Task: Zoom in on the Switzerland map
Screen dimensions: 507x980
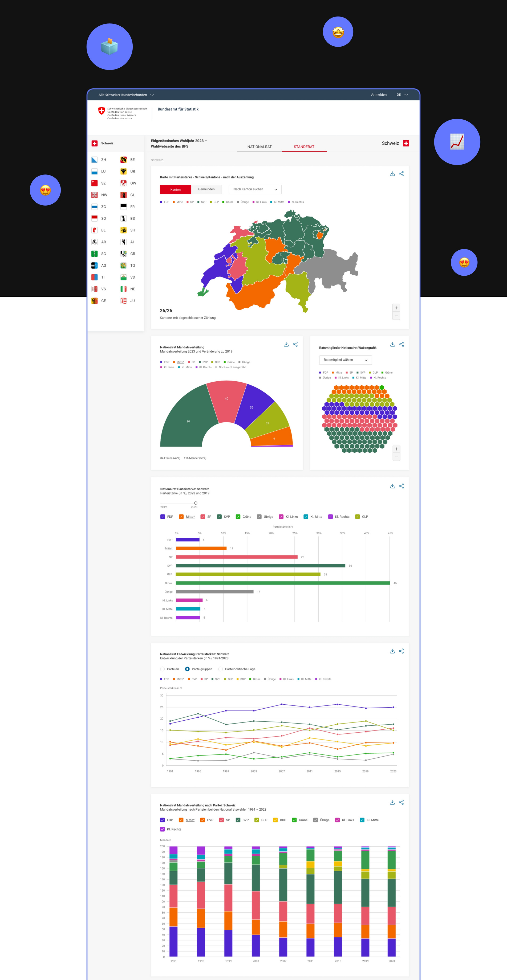Action: point(396,308)
